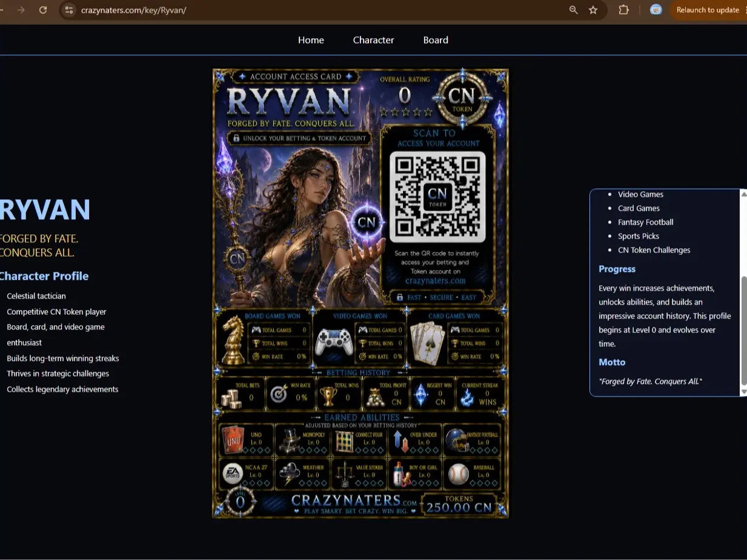Screen dimensions: 747x560
Task: Click the Progress heading in side panel
Action: tap(617, 269)
